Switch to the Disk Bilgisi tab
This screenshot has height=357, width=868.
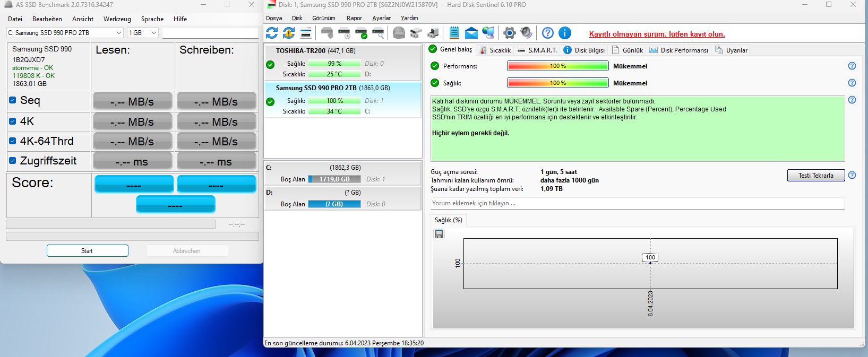[x=584, y=50]
